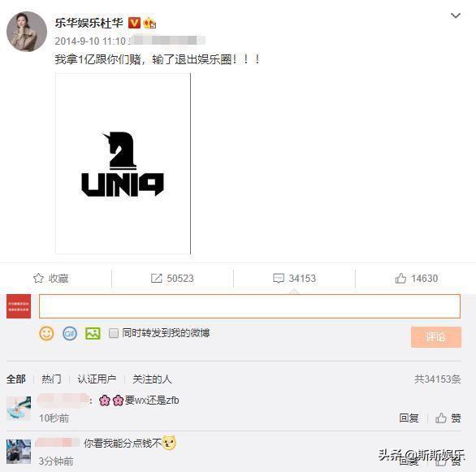Click the repost icon showing 50523

coord(156,278)
